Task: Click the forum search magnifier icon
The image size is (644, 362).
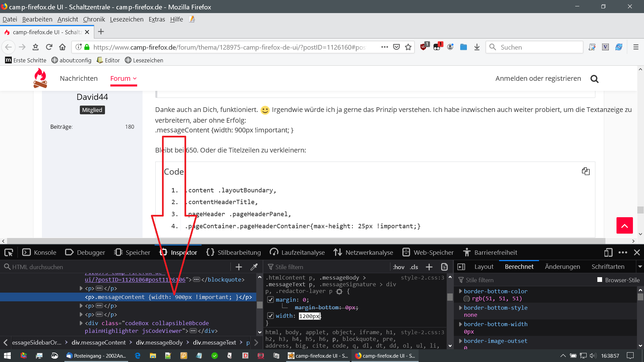Action: tap(594, 79)
